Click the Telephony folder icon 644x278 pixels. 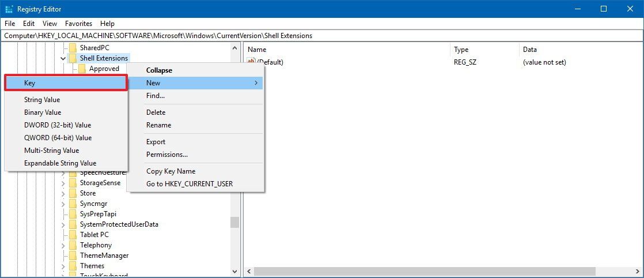point(73,245)
